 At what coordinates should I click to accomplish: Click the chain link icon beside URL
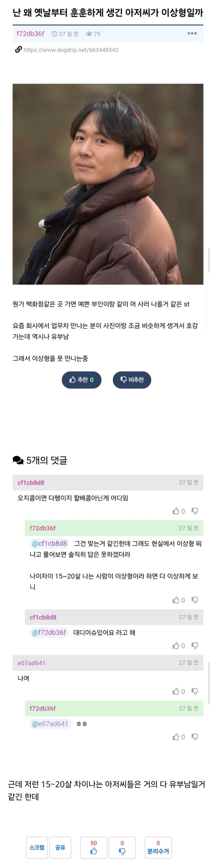coord(18,50)
